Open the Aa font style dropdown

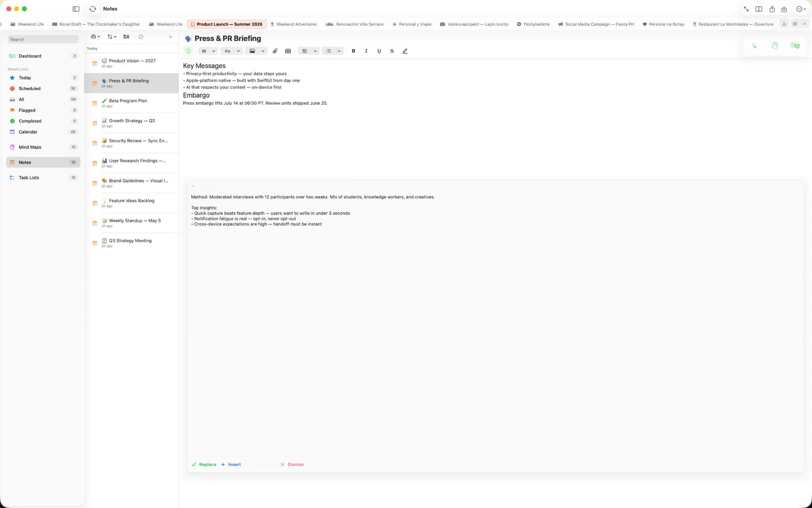pyautogui.click(x=231, y=51)
